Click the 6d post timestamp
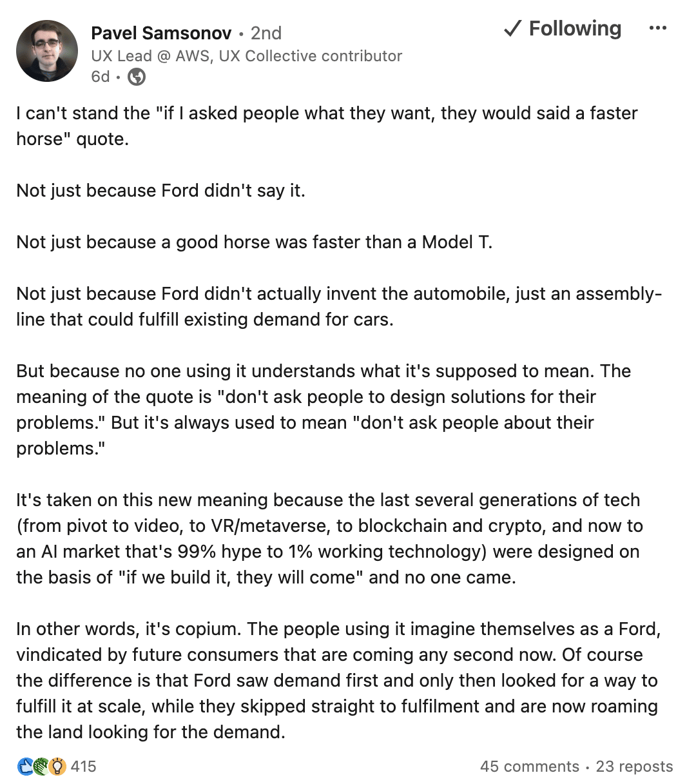Image resolution: width=687 pixels, height=784 pixels. (101, 77)
